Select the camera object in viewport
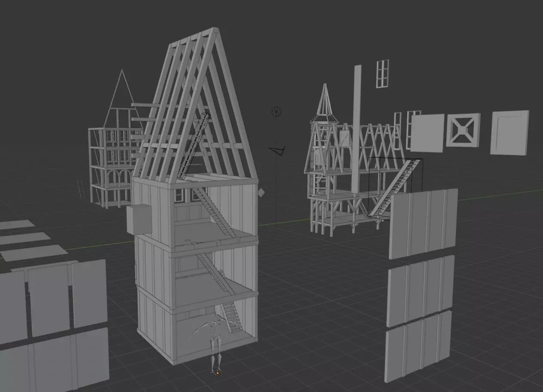The image size is (543, 392). pyautogui.click(x=277, y=150)
